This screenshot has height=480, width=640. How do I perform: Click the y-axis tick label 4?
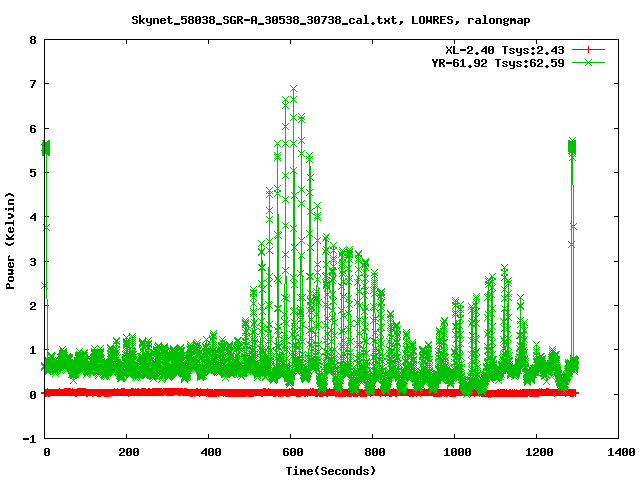(x=33, y=218)
